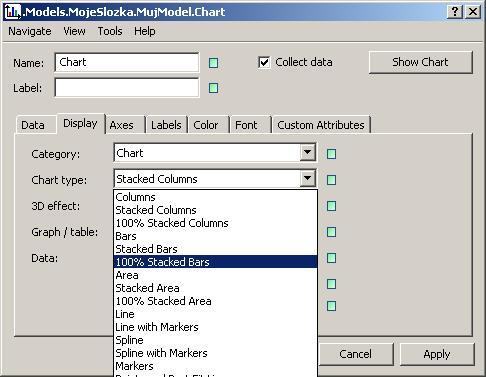The height and width of the screenshot is (377, 486).
Task: Choose Spline chart type
Action: pos(215,340)
